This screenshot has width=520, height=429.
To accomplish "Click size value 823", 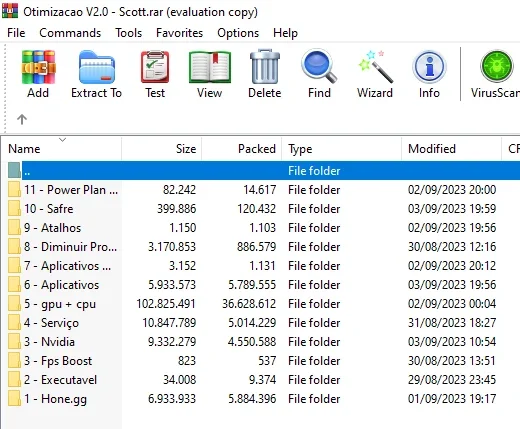I will (x=187, y=361).
